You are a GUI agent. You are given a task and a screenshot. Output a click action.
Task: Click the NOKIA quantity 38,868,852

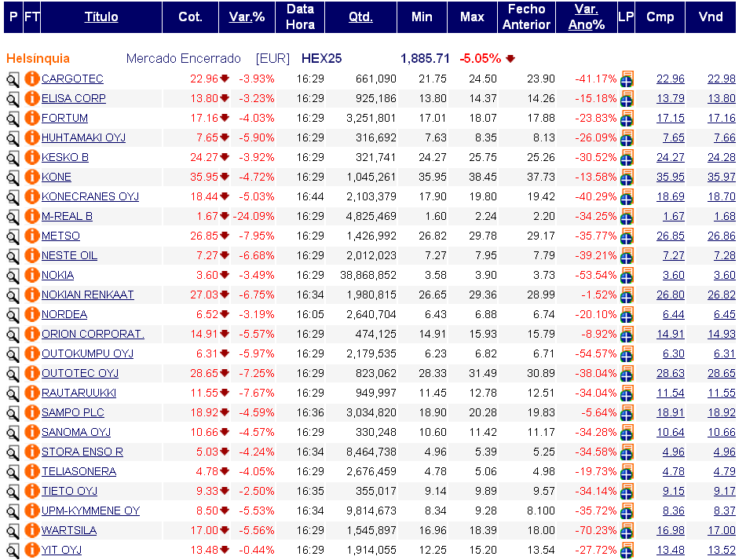pos(368,275)
